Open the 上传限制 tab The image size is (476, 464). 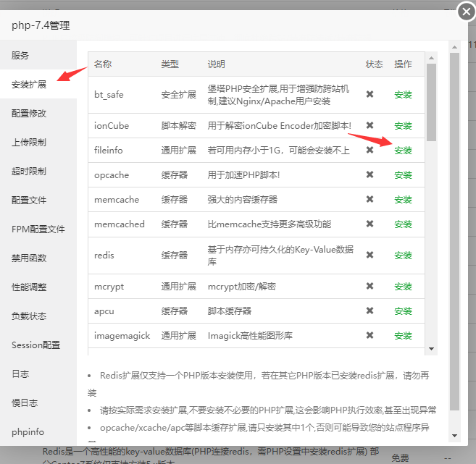(x=38, y=142)
